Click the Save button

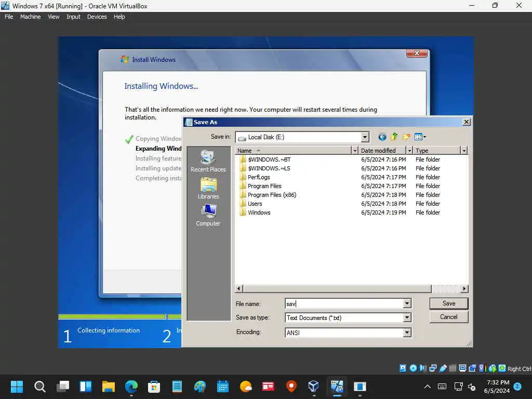(449, 303)
